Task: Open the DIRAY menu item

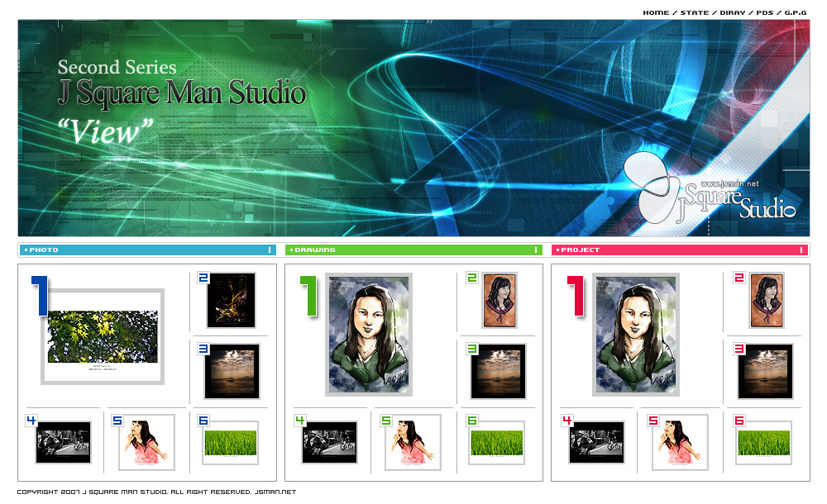Action: (x=733, y=13)
